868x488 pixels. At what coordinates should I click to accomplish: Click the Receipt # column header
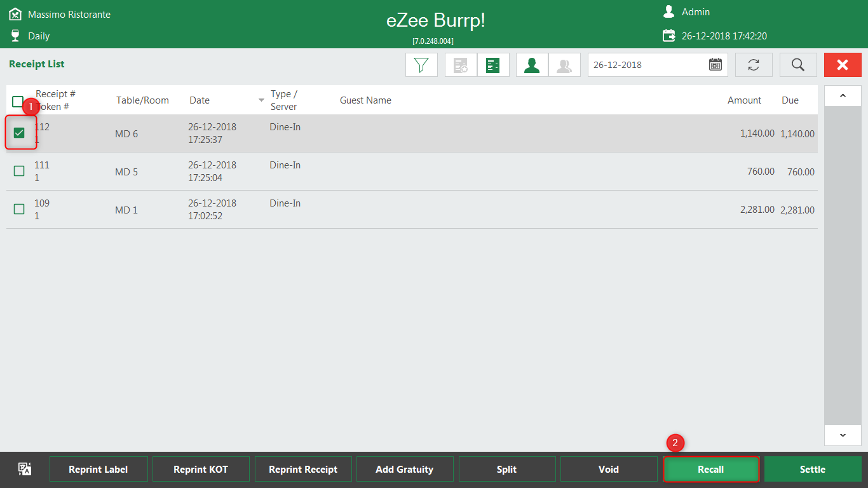(55, 94)
